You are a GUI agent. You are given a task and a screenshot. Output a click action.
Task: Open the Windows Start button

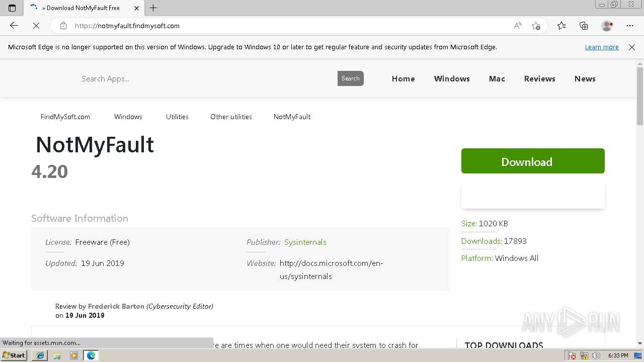[x=14, y=355]
